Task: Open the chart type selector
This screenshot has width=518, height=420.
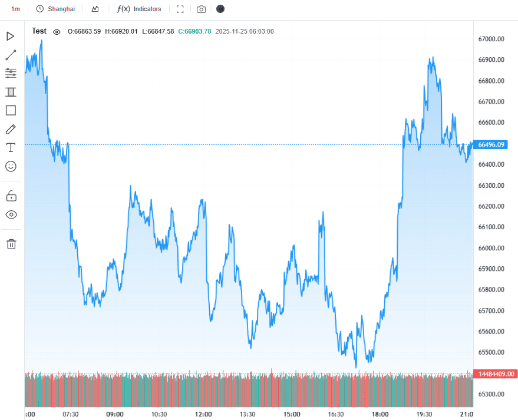Action: [x=95, y=9]
